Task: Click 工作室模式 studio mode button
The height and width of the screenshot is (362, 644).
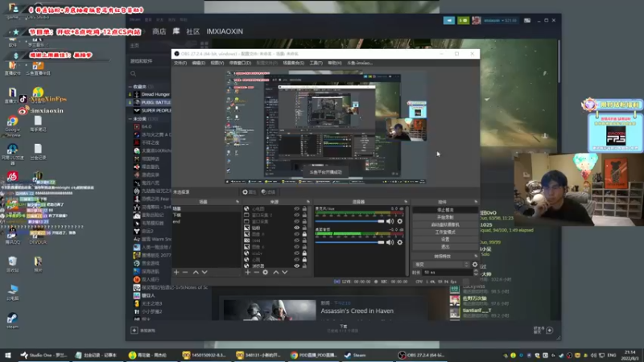Action: coord(445,232)
